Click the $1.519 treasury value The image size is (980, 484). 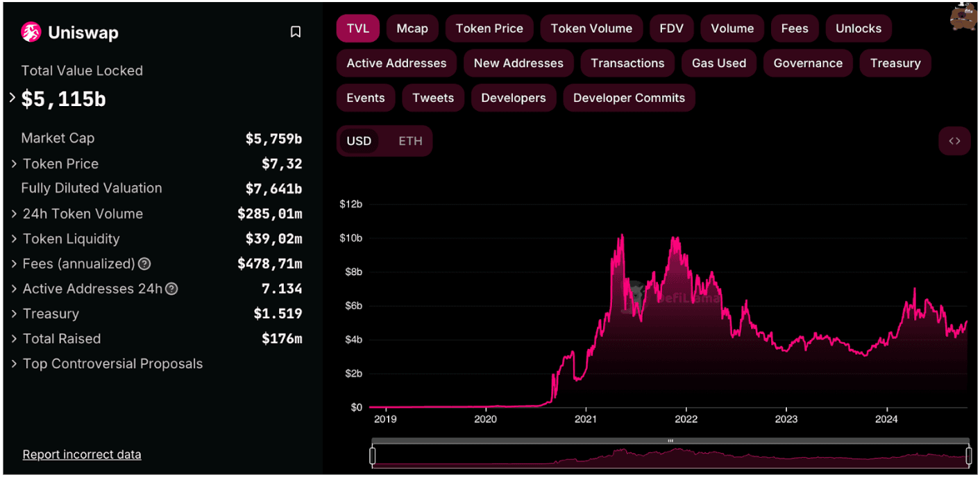pos(278,313)
